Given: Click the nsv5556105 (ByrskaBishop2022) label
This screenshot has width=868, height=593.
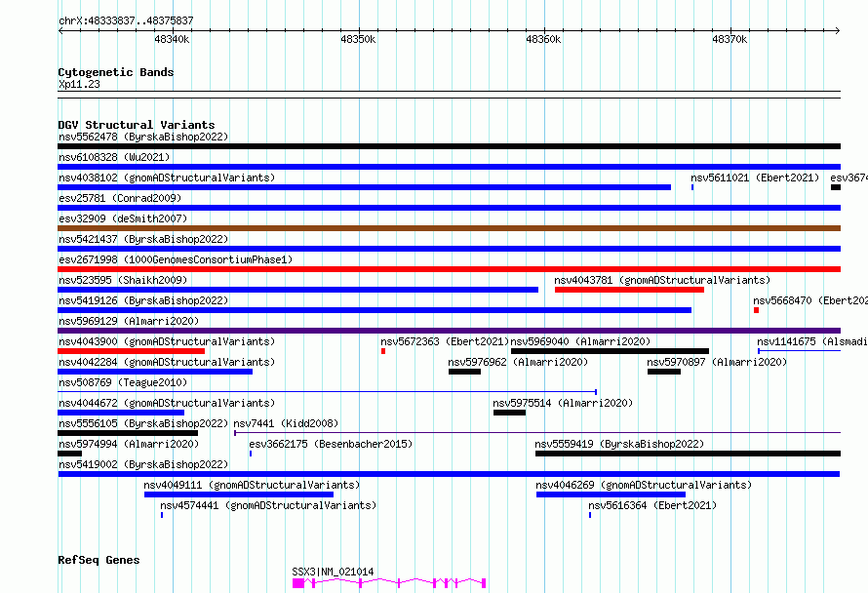Looking at the screenshot, I should click(143, 423).
